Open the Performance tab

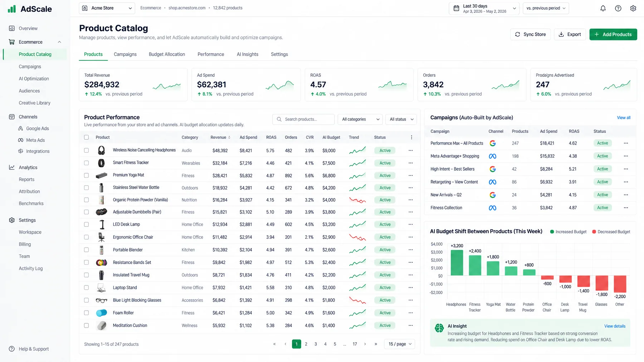click(211, 54)
